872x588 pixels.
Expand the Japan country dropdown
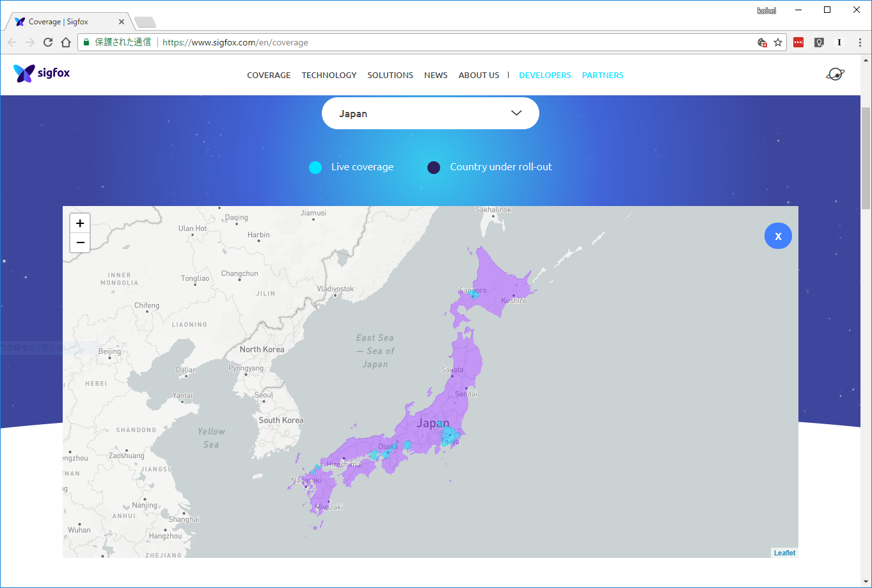point(431,113)
